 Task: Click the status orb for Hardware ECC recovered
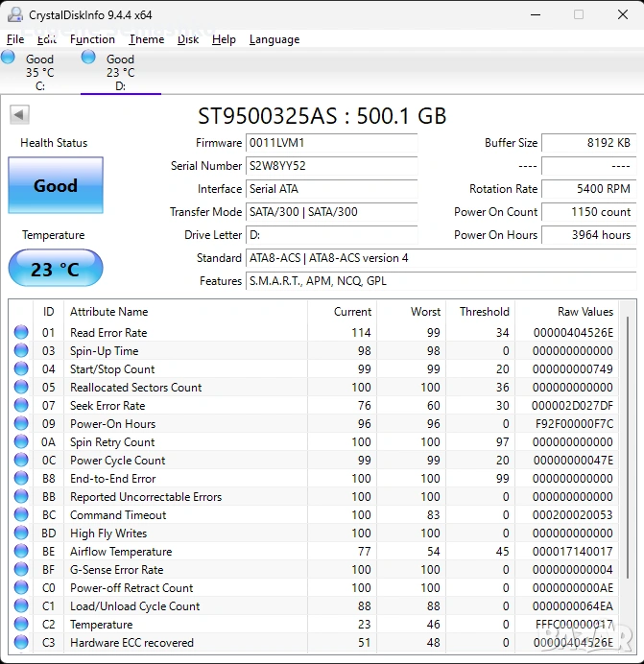point(21,643)
